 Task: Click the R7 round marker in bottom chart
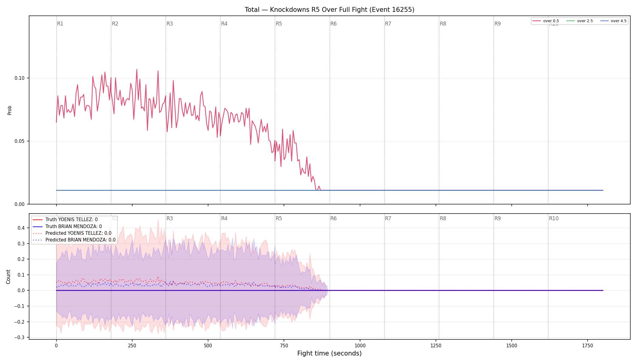pos(388,218)
